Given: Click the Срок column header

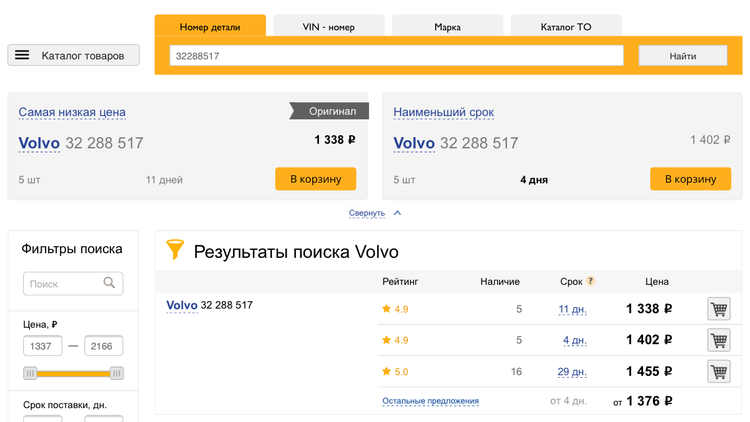Looking at the screenshot, I should tap(571, 281).
